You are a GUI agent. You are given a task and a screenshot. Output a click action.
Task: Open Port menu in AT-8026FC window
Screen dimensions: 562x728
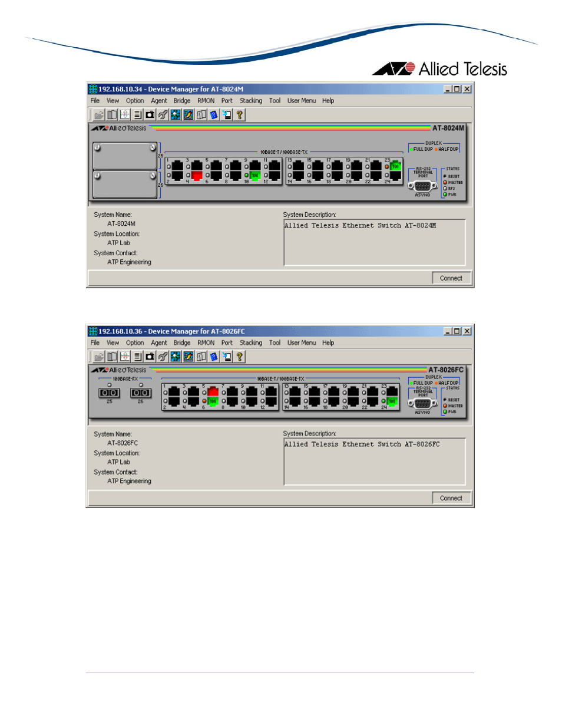(x=227, y=342)
